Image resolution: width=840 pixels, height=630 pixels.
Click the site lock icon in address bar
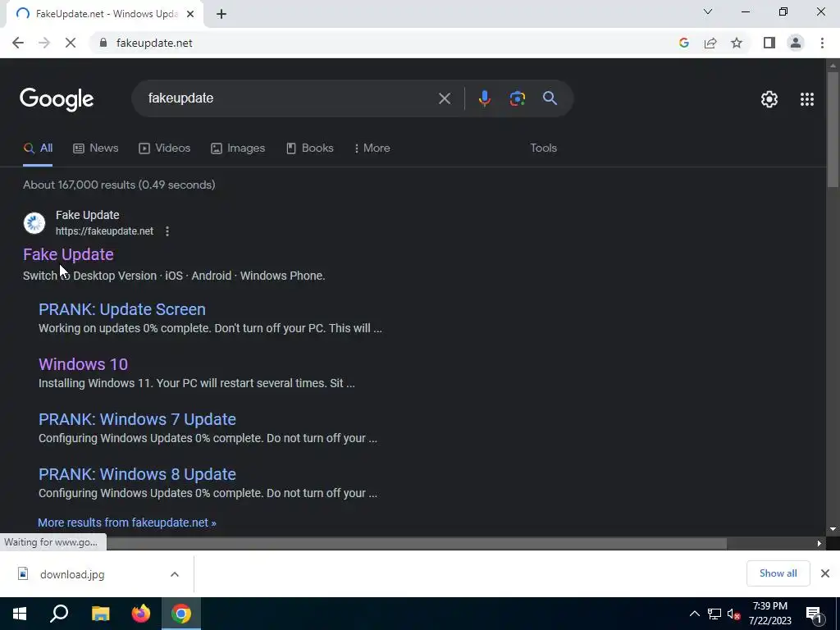(103, 43)
